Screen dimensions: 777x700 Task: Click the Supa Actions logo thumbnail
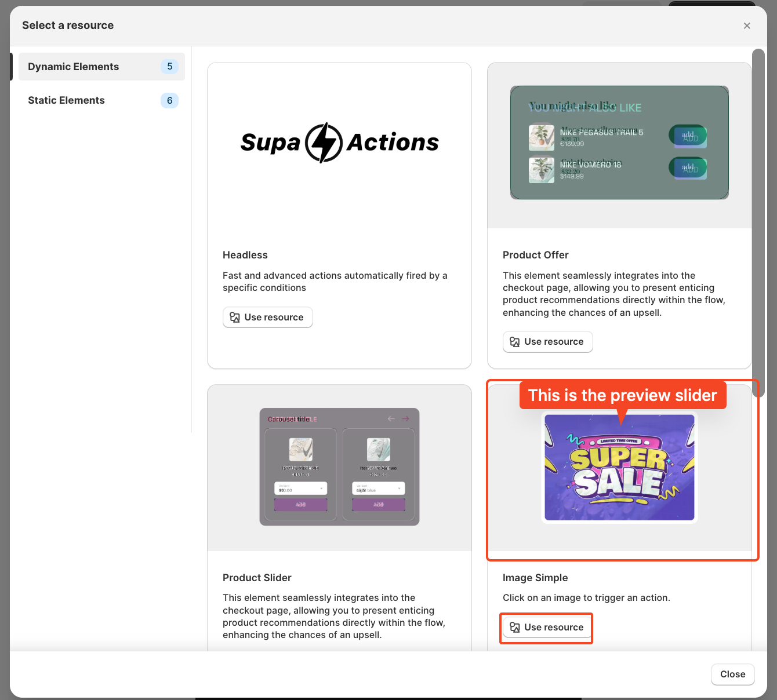pos(340,143)
